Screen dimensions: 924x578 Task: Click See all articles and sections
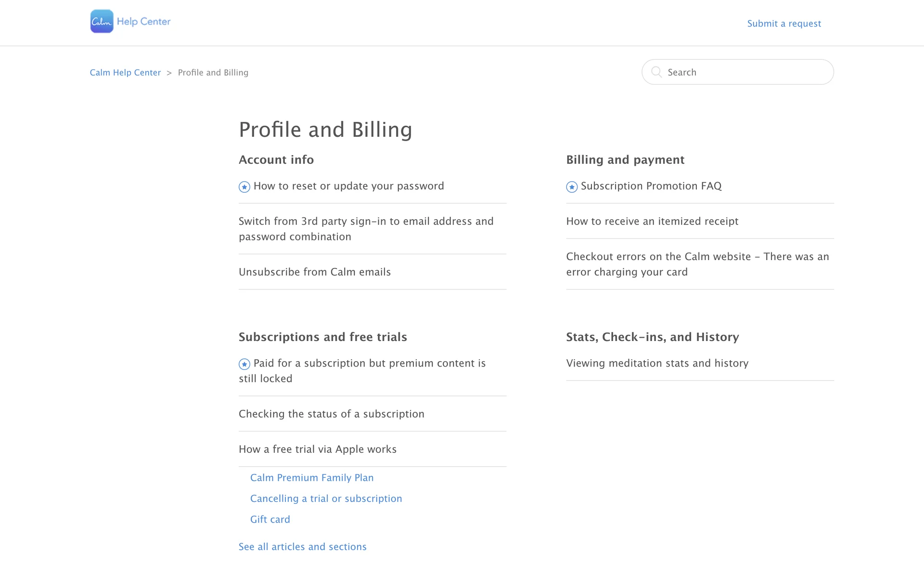click(302, 547)
